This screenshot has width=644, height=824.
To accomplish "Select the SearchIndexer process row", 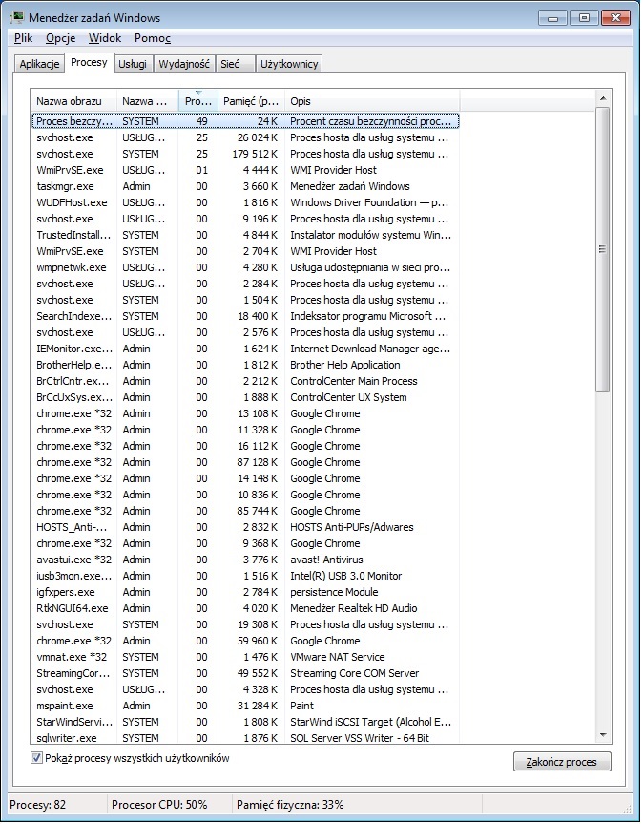I will (x=245, y=316).
